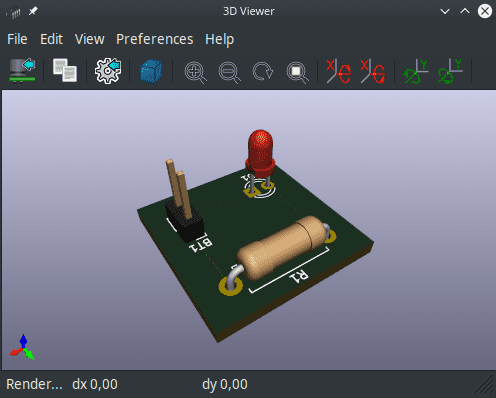The height and width of the screenshot is (398, 496).
Task: Click the 3D Viewer window title
Action: click(249, 11)
